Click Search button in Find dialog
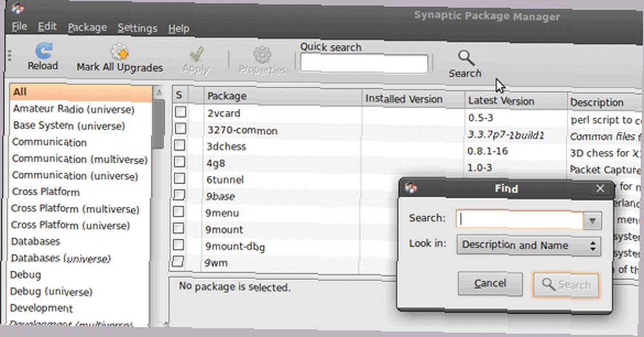Viewport: 644px width, 337px height. pyautogui.click(x=566, y=284)
